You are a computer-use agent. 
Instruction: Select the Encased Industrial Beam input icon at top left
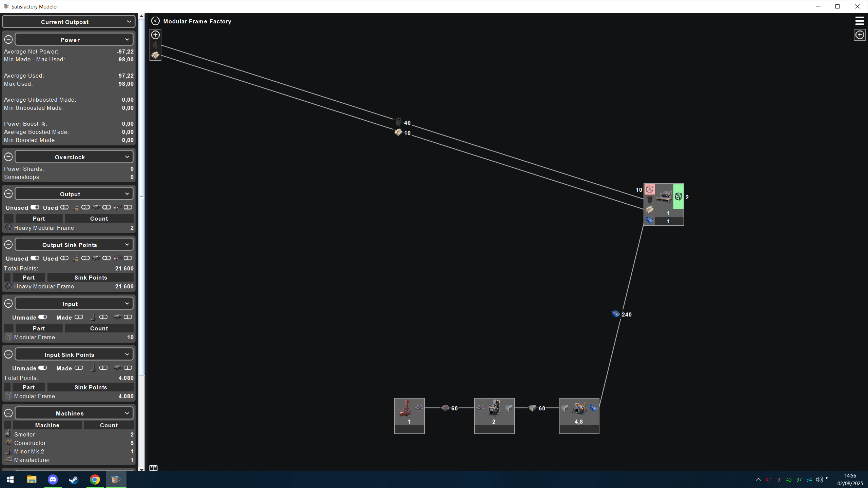[x=155, y=55]
